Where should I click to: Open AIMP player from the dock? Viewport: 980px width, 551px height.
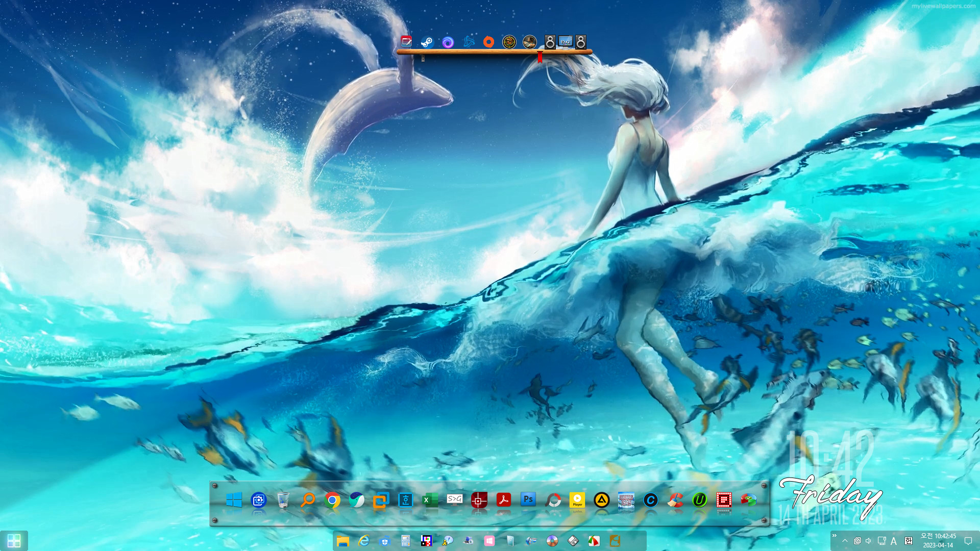(x=602, y=500)
